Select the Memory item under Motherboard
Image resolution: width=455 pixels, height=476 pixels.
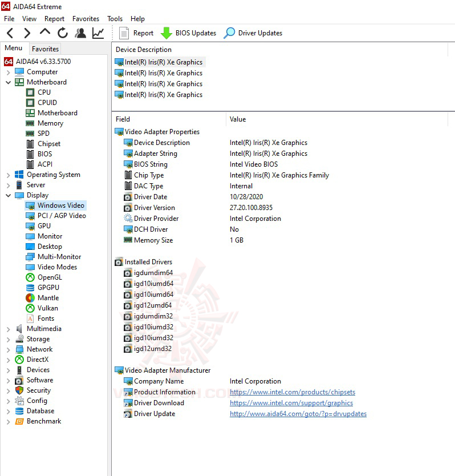click(50, 123)
